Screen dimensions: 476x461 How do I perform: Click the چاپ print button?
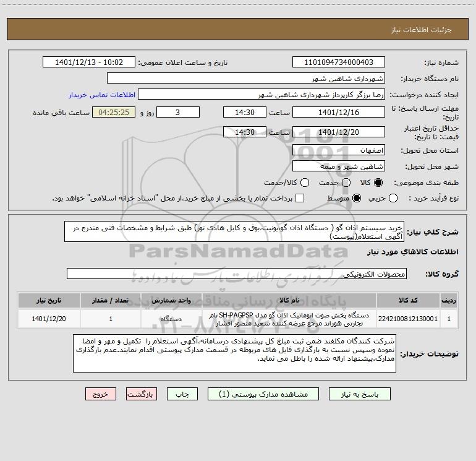(x=182, y=394)
